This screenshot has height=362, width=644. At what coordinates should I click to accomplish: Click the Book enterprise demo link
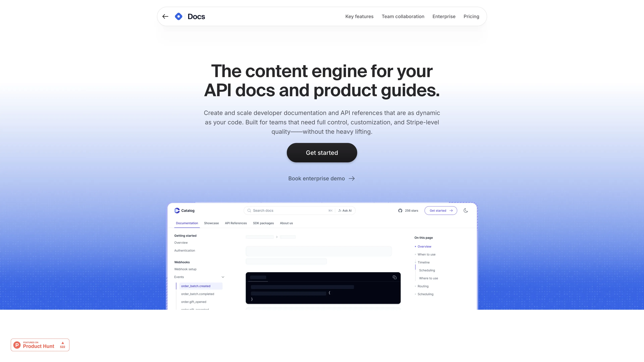pyautogui.click(x=322, y=178)
